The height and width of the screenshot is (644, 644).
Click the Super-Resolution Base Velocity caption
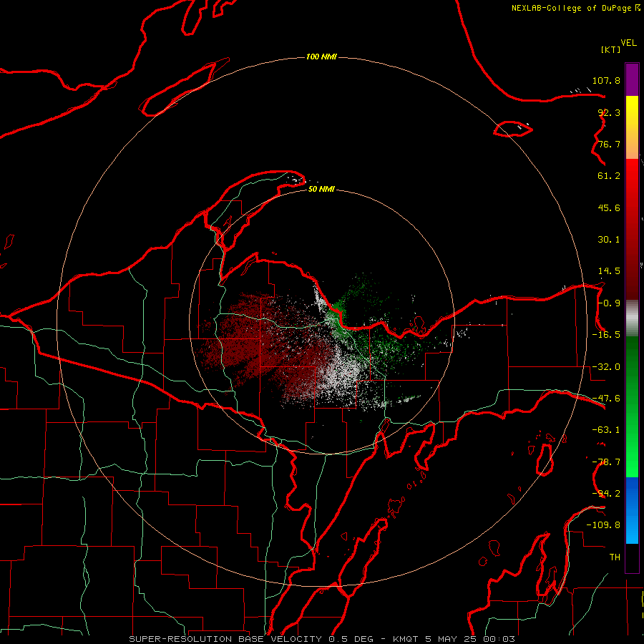pyautogui.click(x=322, y=639)
